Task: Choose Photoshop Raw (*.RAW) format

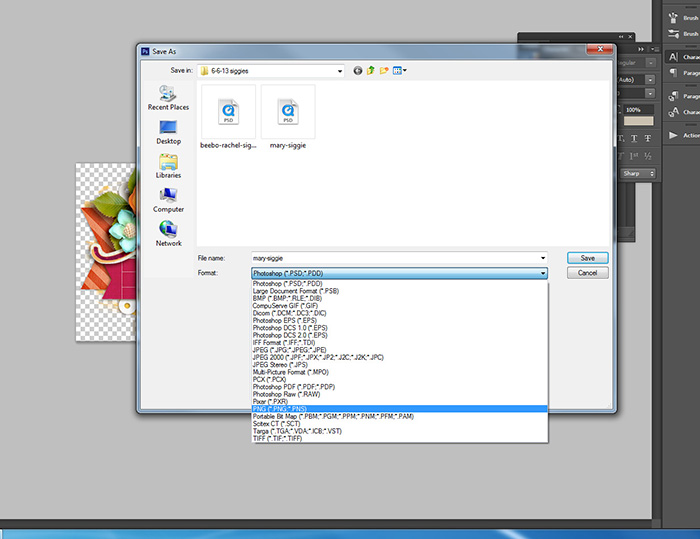Action: [399, 394]
